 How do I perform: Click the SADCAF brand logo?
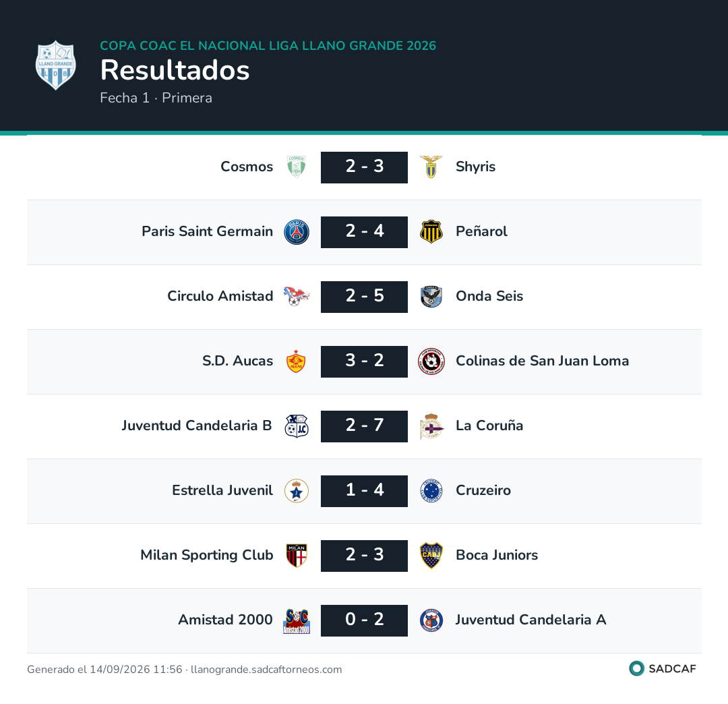tap(662, 668)
